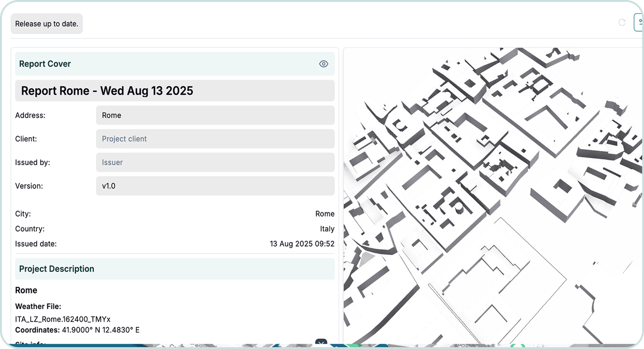
Task: Click the 'Issuer' input field
Action: (x=215, y=162)
